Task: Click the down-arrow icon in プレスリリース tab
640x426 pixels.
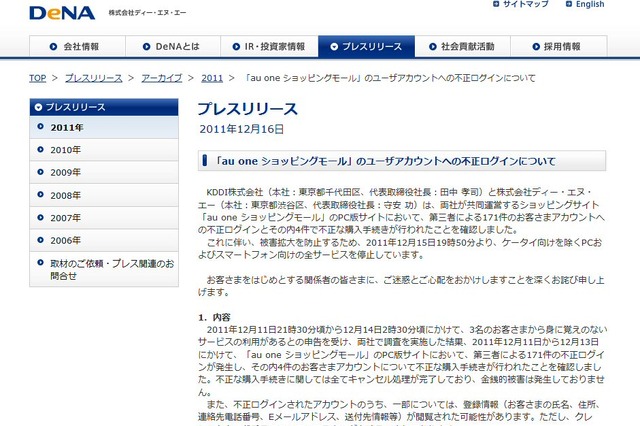Action: tap(334, 47)
